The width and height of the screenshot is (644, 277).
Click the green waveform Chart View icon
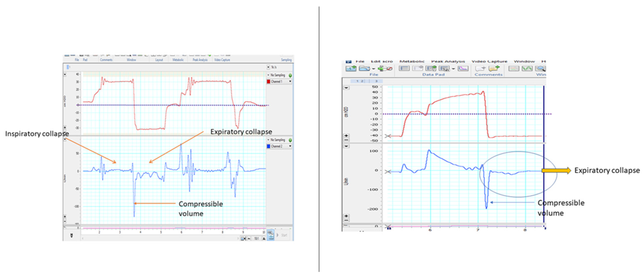[527, 68]
